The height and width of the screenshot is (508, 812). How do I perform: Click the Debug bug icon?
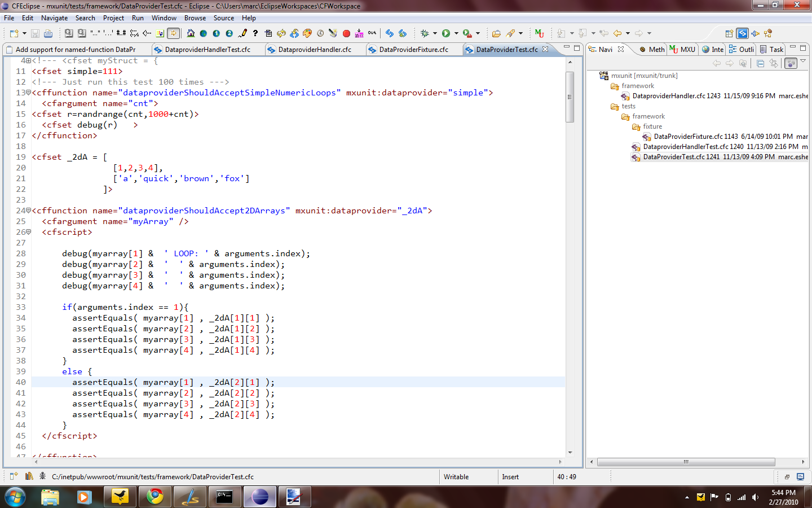tap(425, 33)
